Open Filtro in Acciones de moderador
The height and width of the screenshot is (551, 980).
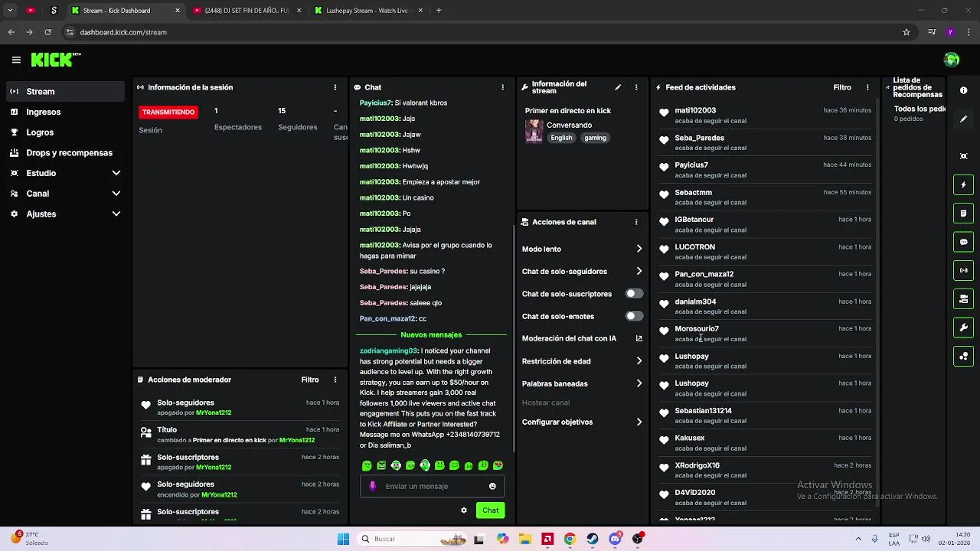310,380
